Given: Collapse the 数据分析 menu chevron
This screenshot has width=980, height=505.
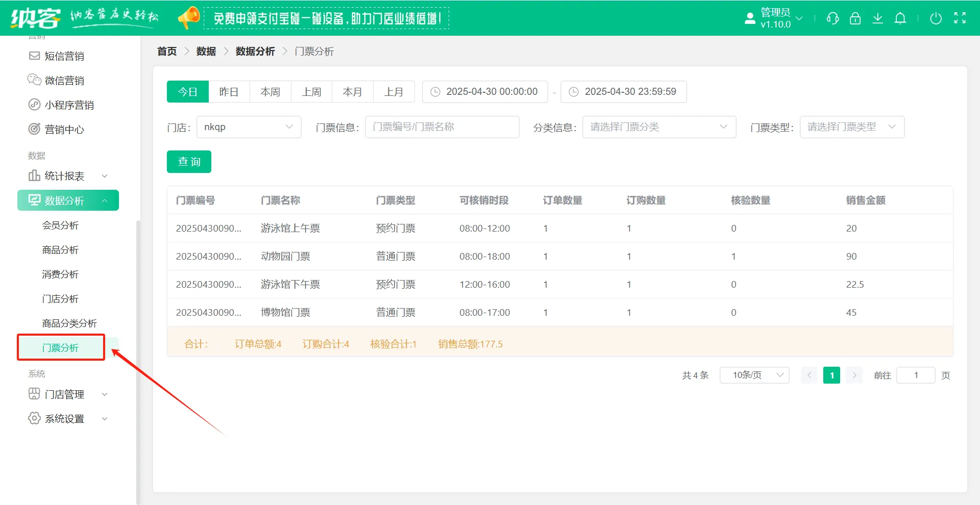Looking at the screenshot, I should pos(105,200).
